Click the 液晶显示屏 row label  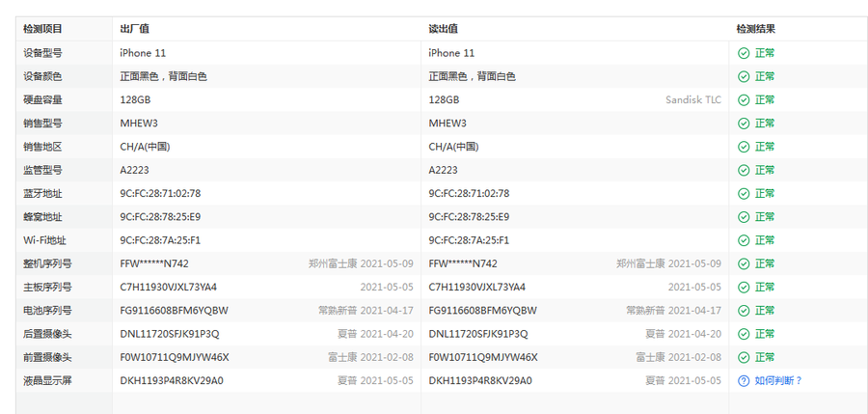47,381
